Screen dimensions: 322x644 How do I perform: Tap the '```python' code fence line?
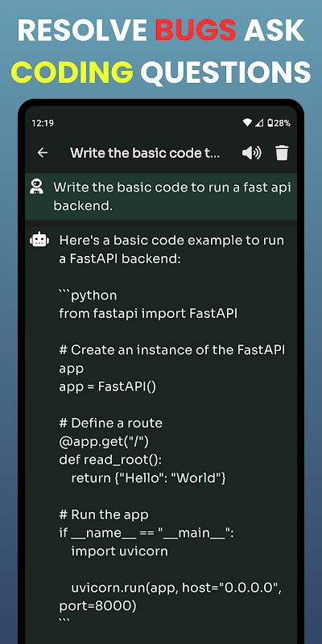point(88,295)
